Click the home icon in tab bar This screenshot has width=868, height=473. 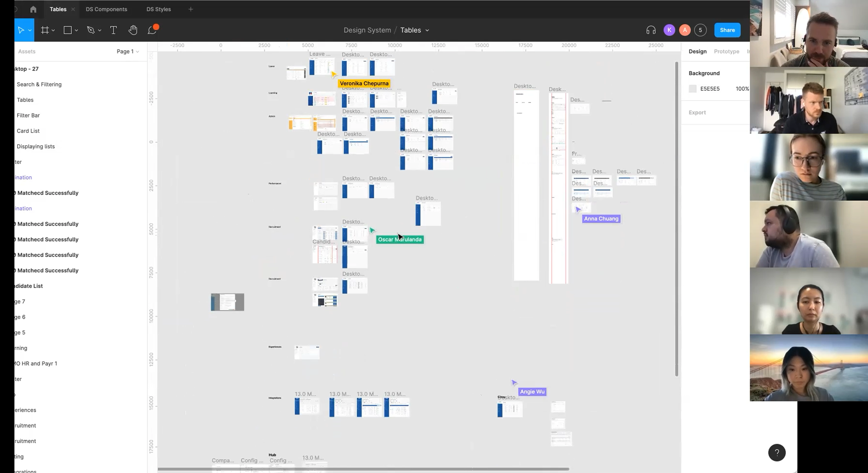click(33, 9)
